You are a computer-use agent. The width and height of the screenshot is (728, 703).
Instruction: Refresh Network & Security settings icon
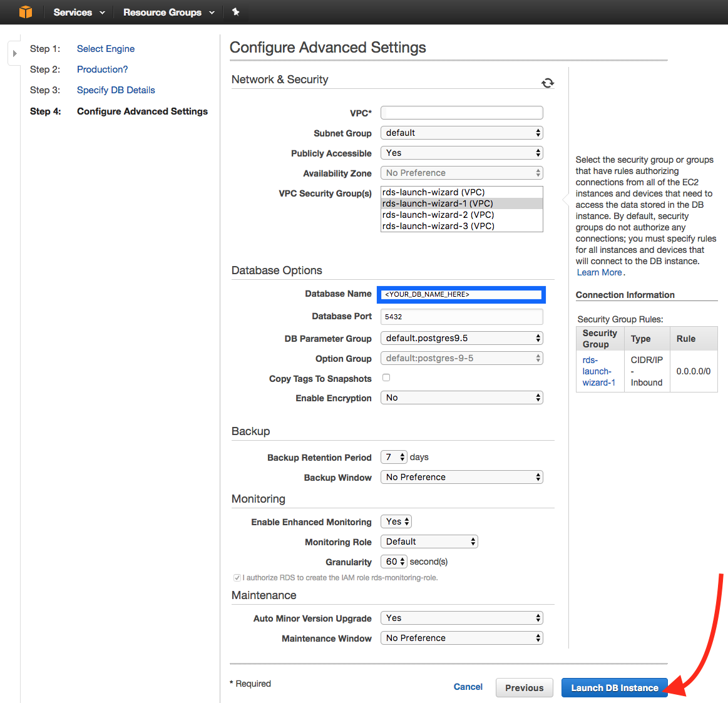(x=548, y=83)
